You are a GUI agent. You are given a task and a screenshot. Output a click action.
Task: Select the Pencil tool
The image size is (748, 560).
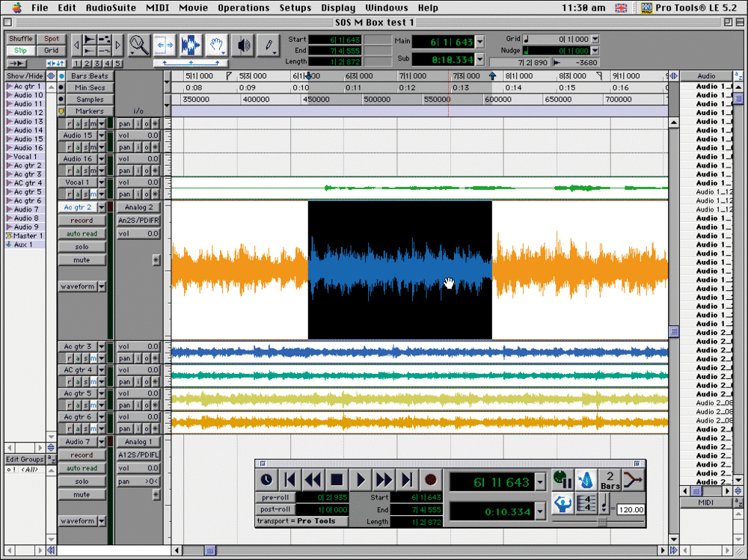pyautogui.click(x=269, y=46)
